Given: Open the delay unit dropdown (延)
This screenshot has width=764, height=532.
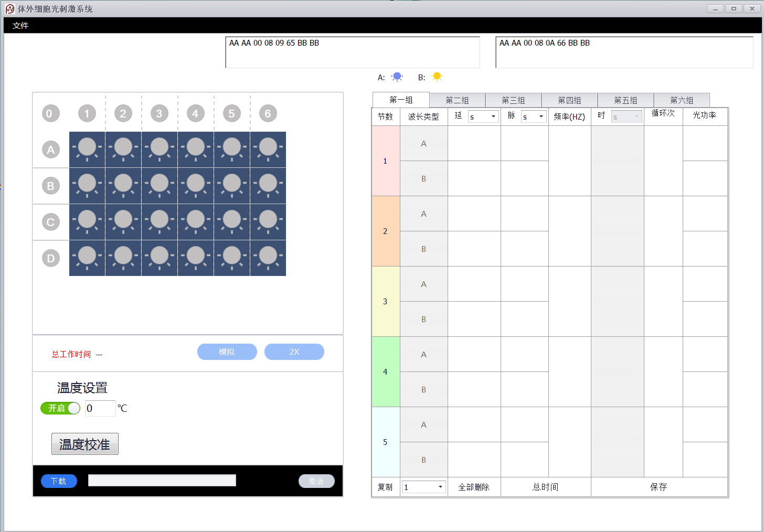Looking at the screenshot, I should pyautogui.click(x=483, y=116).
